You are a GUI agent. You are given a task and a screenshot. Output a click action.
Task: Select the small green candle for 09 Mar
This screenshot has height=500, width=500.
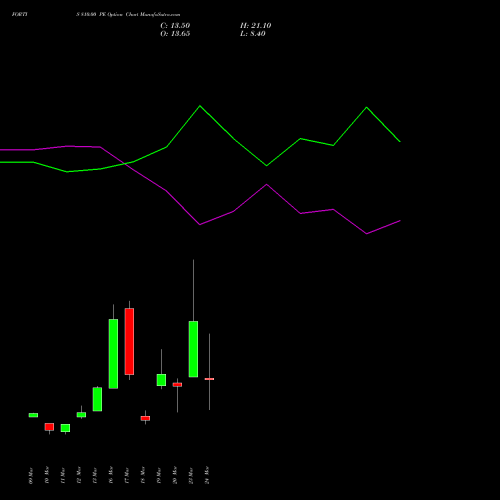click(x=33, y=415)
